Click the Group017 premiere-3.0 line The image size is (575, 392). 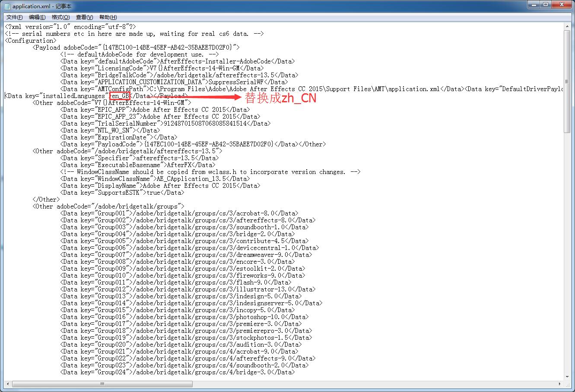pos(181,324)
